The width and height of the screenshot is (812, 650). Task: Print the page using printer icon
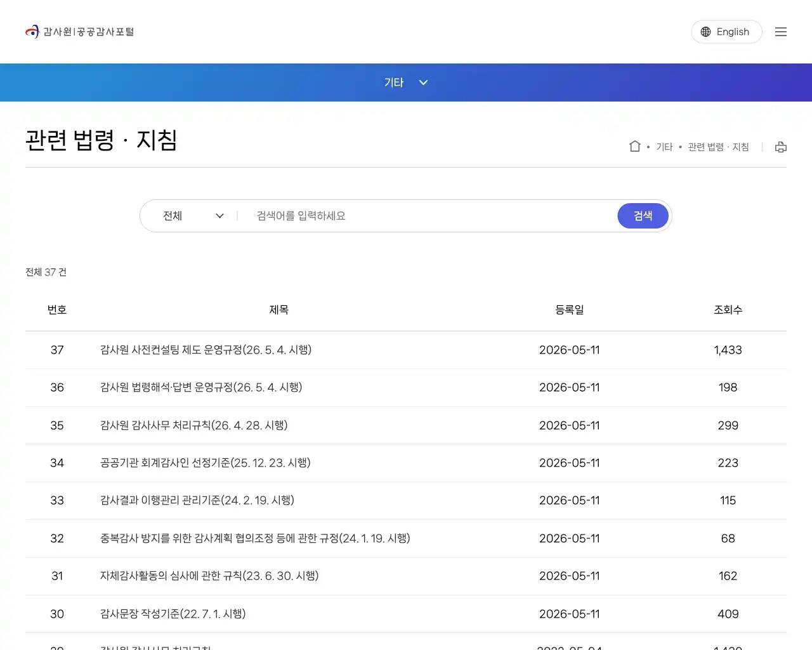point(781,147)
